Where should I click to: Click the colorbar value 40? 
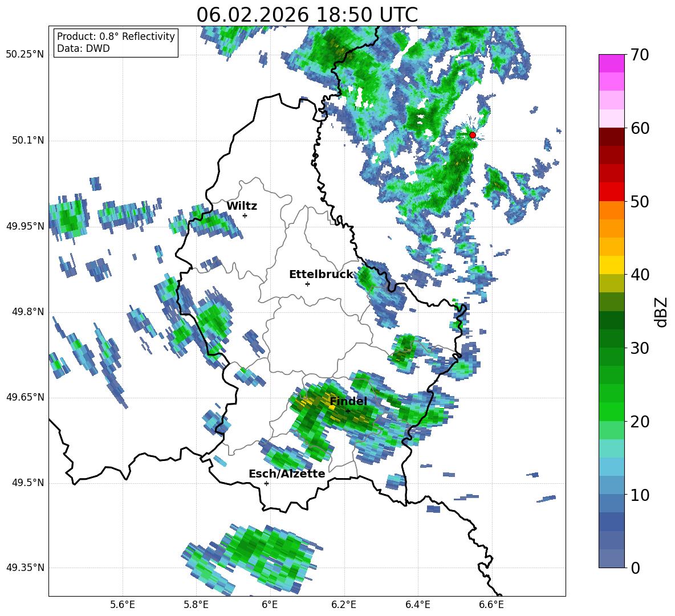click(640, 275)
